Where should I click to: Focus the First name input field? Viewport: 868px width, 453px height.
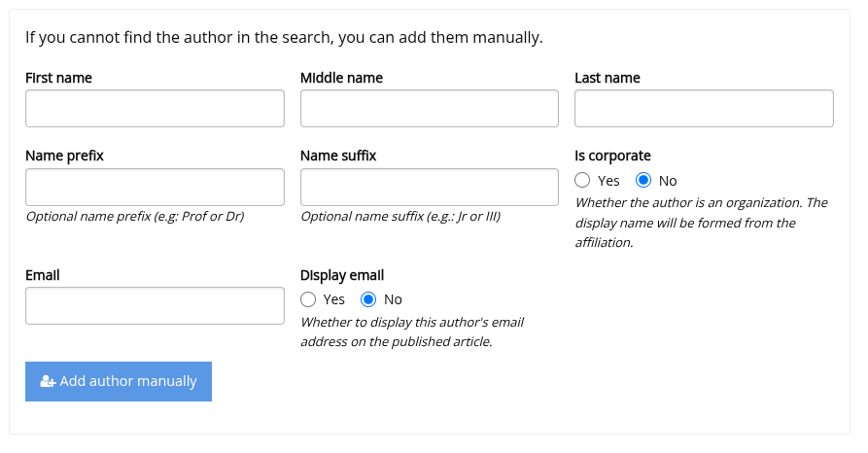[x=155, y=109]
